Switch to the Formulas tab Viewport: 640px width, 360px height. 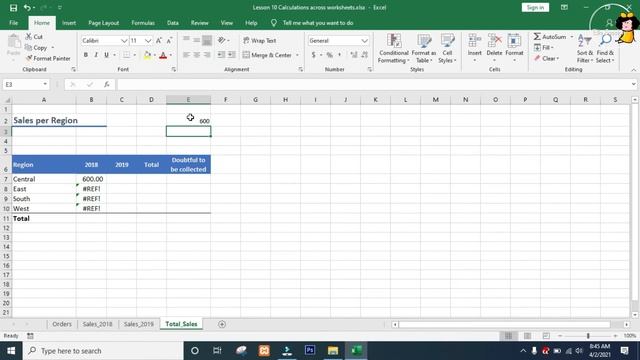pyautogui.click(x=143, y=23)
